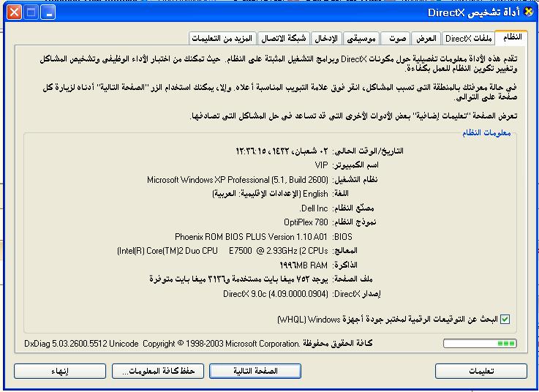Click the OptiPlex 780 model value

[306, 222]
